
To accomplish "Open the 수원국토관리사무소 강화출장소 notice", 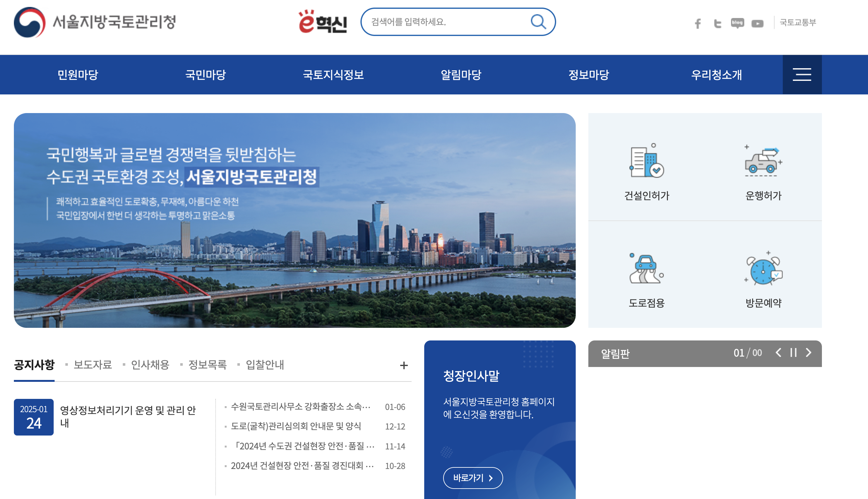I will pyautogui.click(x=300, y=407).
